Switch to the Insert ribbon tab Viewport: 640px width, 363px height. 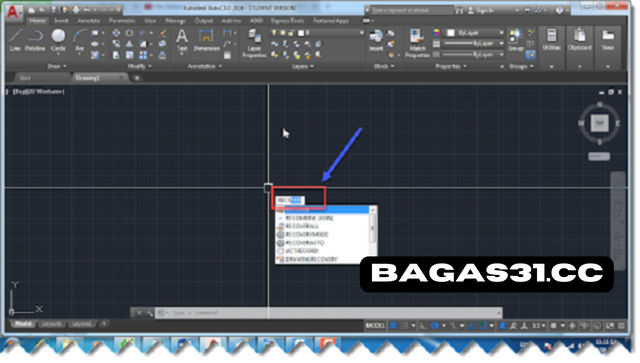[x=61, y=20]
